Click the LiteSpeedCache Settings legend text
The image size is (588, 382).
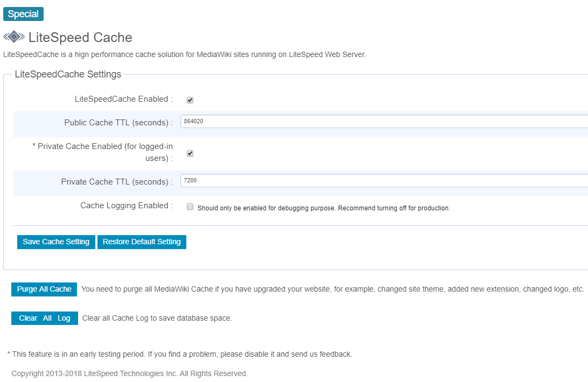point(68,74)
